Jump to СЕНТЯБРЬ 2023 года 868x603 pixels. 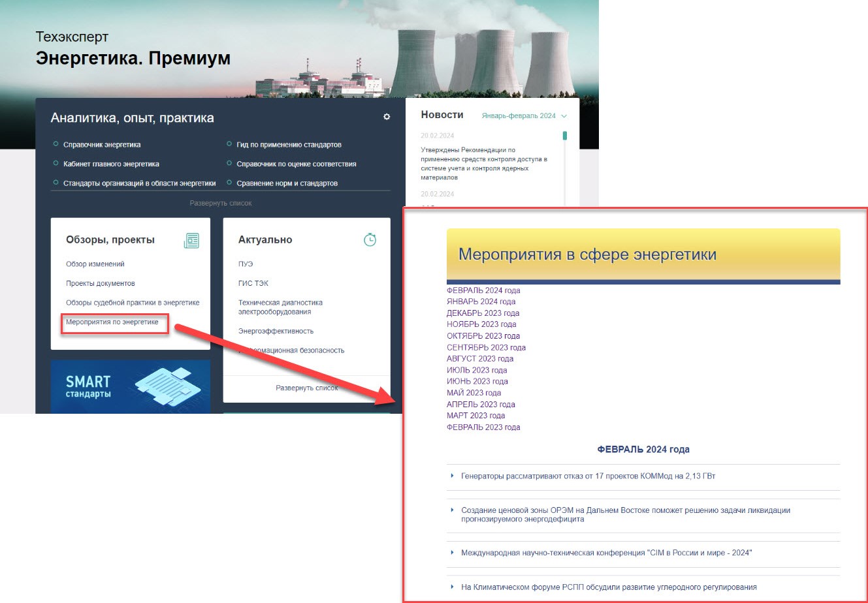pyautogui.click(x=486, y=347)
